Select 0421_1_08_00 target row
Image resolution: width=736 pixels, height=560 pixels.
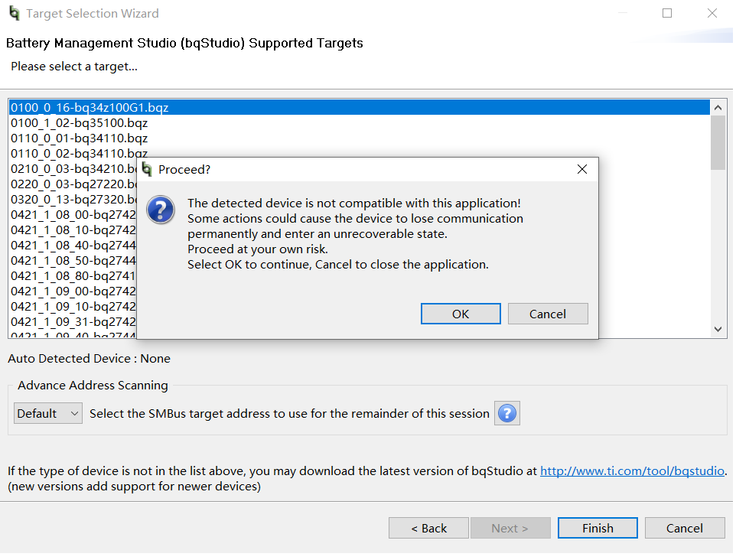pos(73,215)
